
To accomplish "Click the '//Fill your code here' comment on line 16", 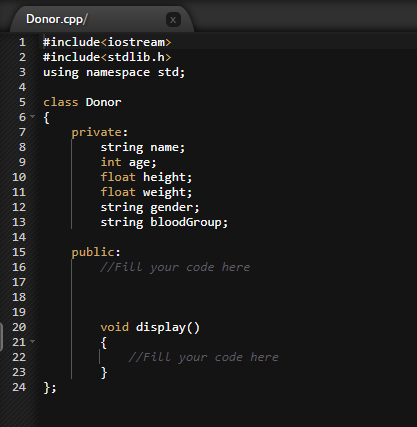I will (x=175, y=267).
